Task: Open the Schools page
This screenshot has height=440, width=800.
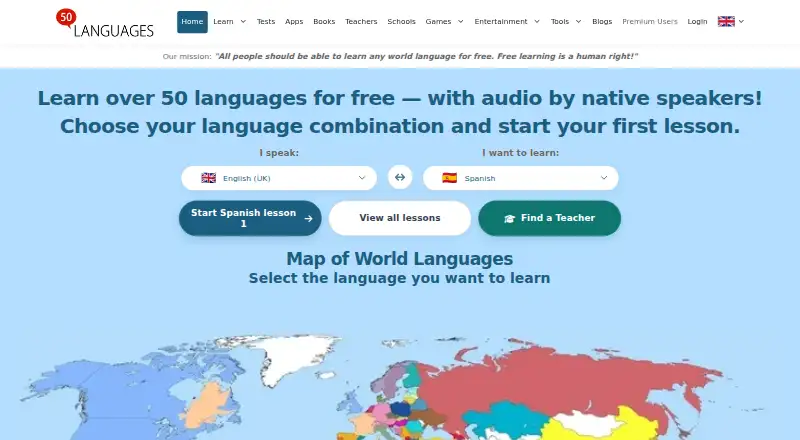Action: [402, 22]
